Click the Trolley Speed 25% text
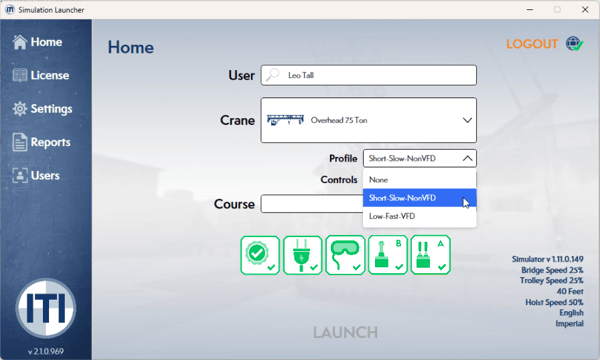 (x=551, y=280)
